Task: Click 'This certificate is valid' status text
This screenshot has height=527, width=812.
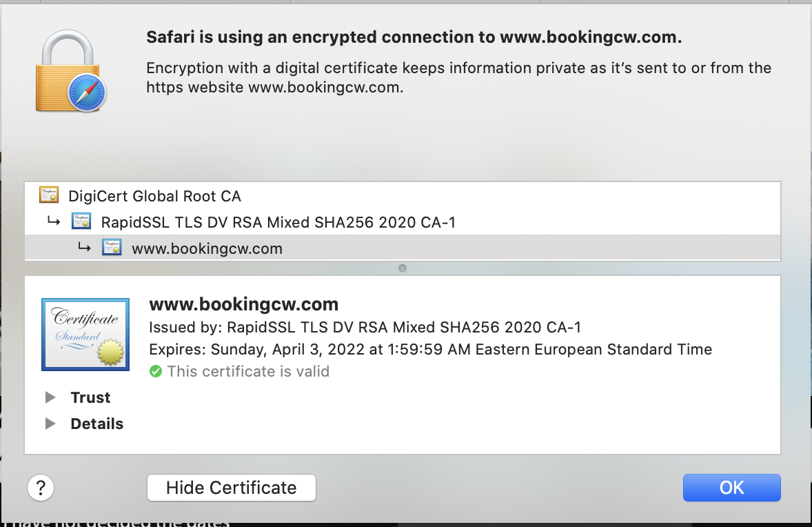Action: tap(248, 372)
